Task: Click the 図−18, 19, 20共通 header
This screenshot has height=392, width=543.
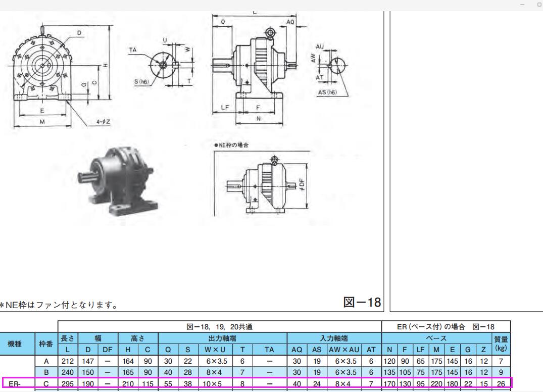Action: [x=220, y=326]
